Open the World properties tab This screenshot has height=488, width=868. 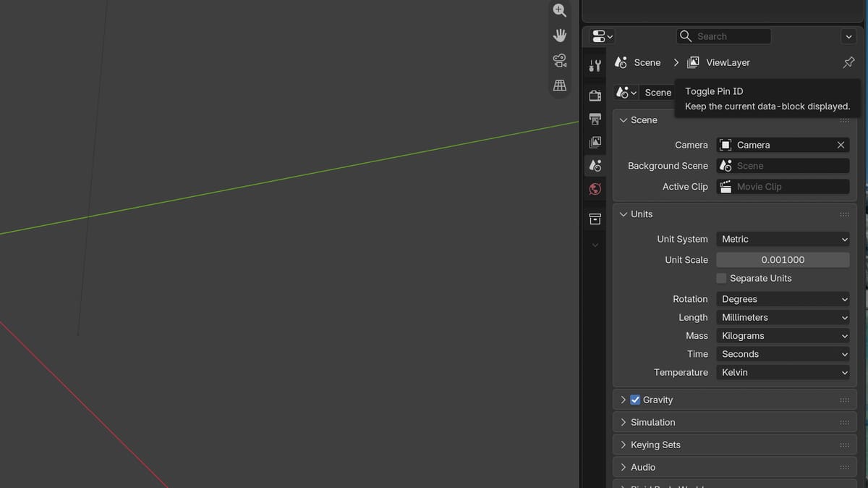595,189
